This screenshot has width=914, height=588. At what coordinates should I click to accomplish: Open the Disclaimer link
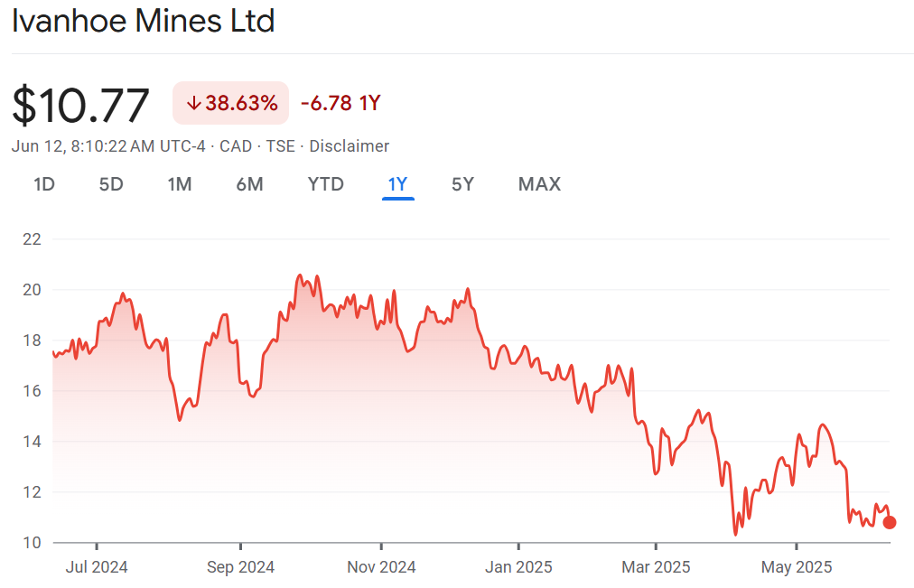[x=350, y=146]
